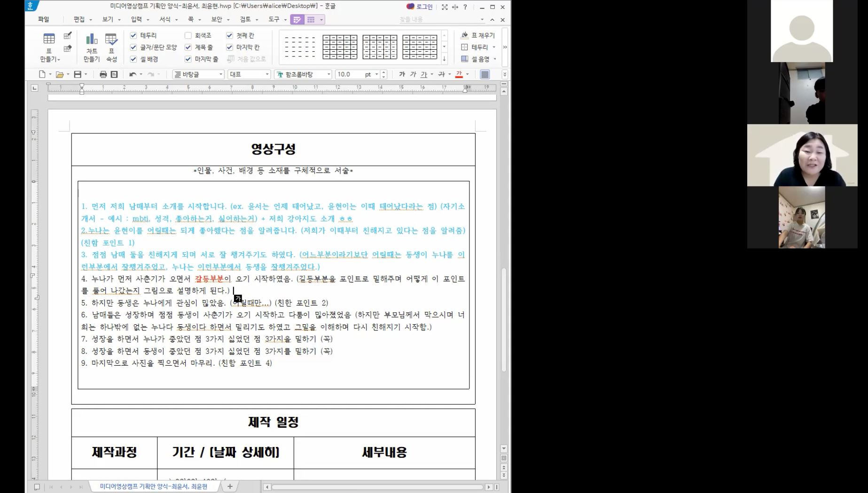Screen dimensions: 868x493
Task: Click the window width toggle icon beside fullscreen
Action: (455, 7)
